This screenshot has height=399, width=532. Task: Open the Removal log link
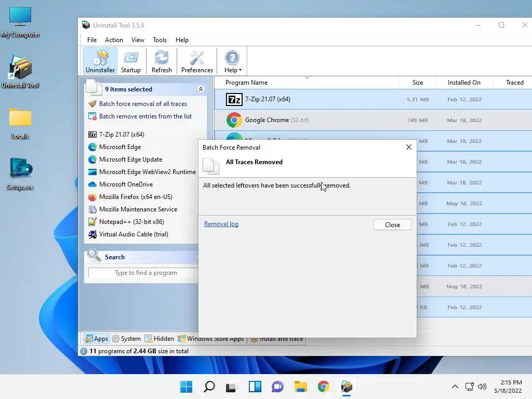click(x=221, y=224)
